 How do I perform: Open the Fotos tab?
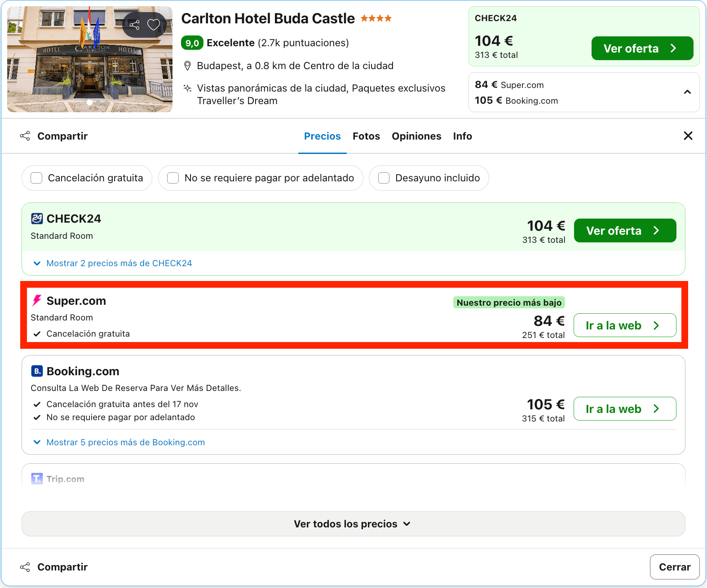[366, 136]
